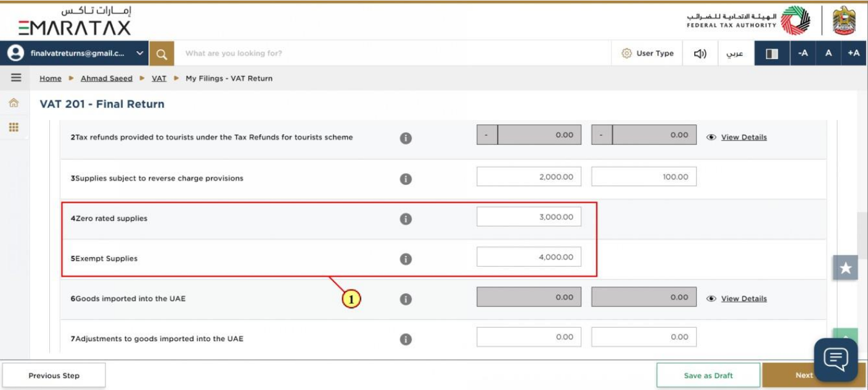Click the search box 'What are you looking for?'
868x390 pixels.
(x=392, y=54)
